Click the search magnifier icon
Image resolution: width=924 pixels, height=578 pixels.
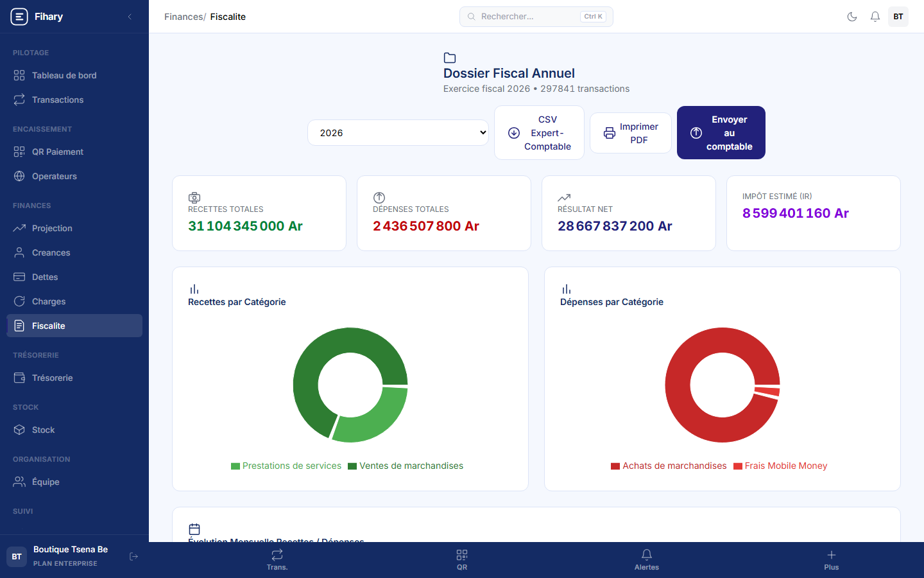472,17
